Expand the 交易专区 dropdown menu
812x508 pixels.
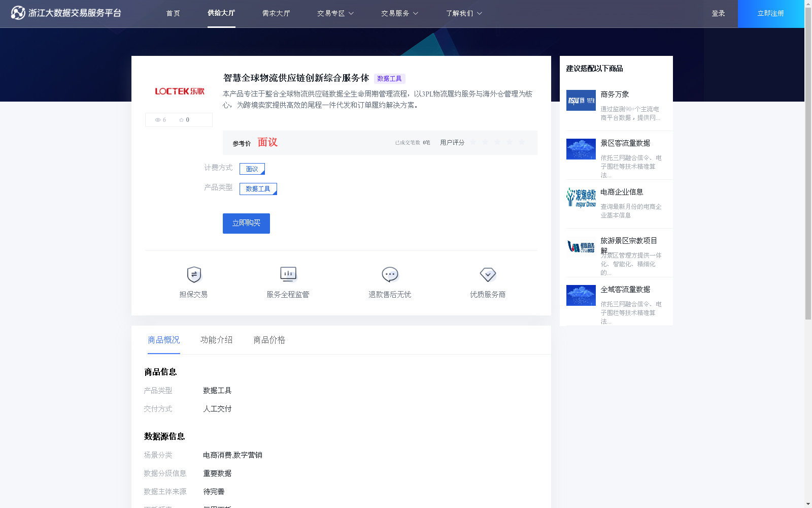335,14
